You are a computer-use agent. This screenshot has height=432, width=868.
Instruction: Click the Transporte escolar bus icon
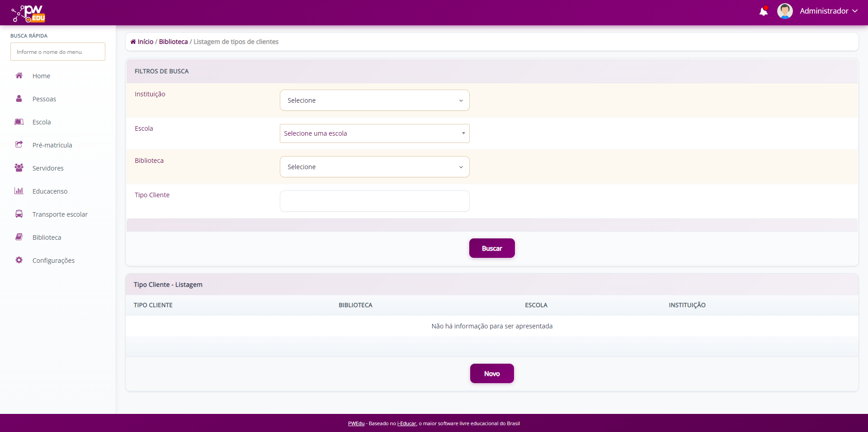click(19, 214)
